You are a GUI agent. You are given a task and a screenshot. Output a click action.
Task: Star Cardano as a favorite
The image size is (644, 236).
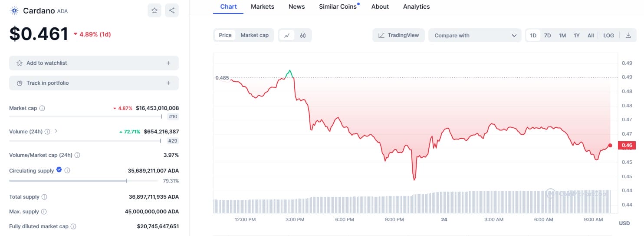pos(154,10)
